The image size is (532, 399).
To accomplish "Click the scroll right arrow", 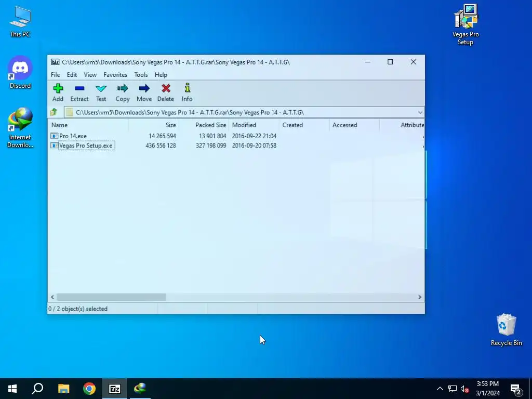I will [420, 297].
